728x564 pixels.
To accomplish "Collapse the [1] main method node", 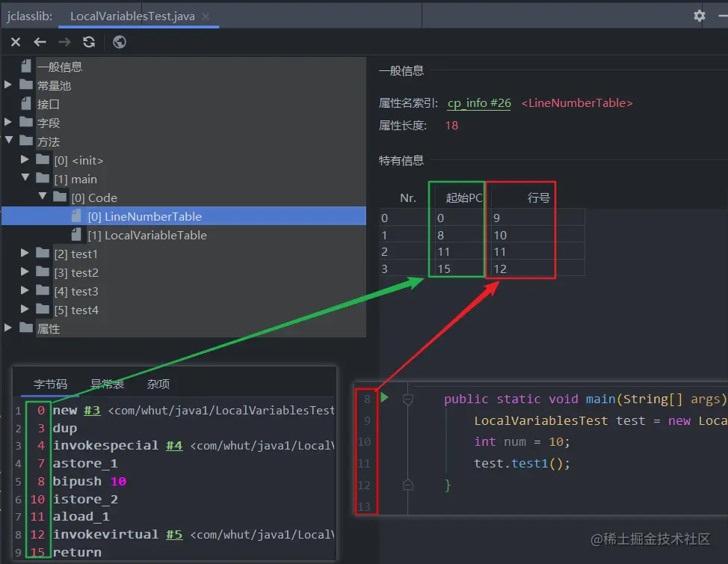I will tap(25, 177).
